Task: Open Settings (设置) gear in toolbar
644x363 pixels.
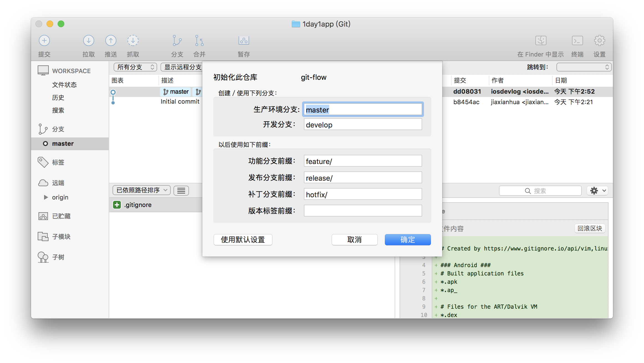Action: (599, 41)
